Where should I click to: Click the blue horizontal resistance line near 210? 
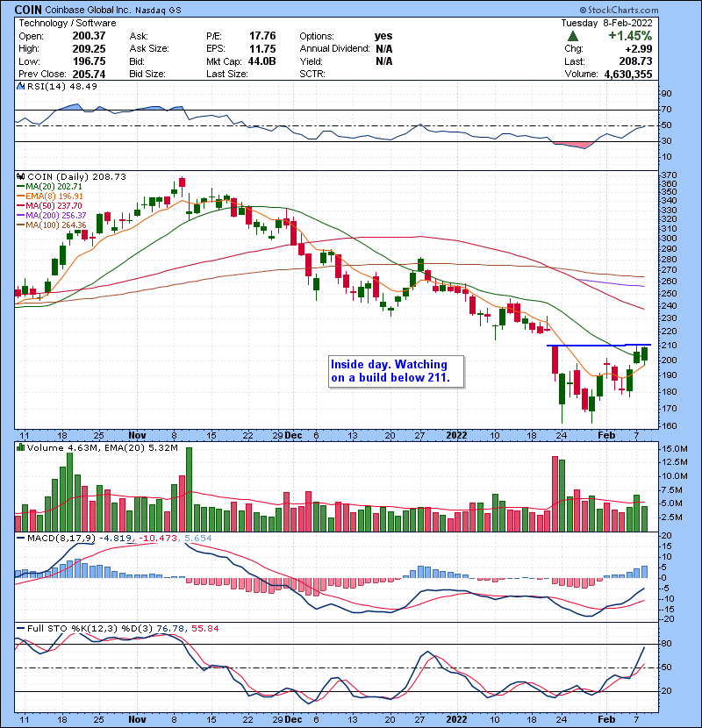pos(598,345)
